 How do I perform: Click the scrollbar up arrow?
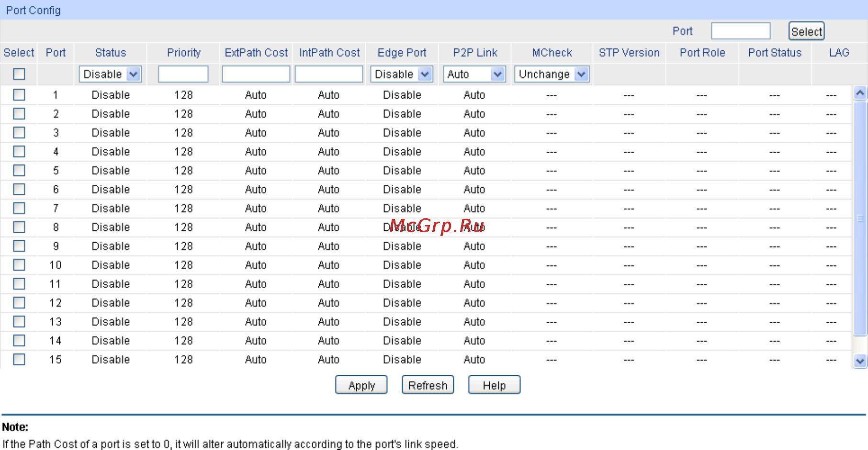point(860,93)
